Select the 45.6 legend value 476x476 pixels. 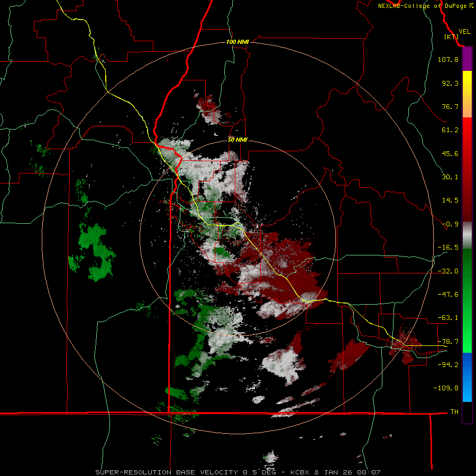click(450, 153)
